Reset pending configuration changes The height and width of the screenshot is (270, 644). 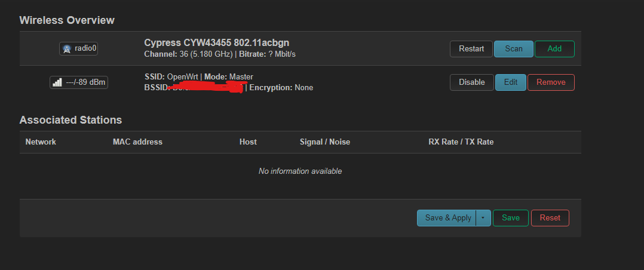tap(550, 218)
